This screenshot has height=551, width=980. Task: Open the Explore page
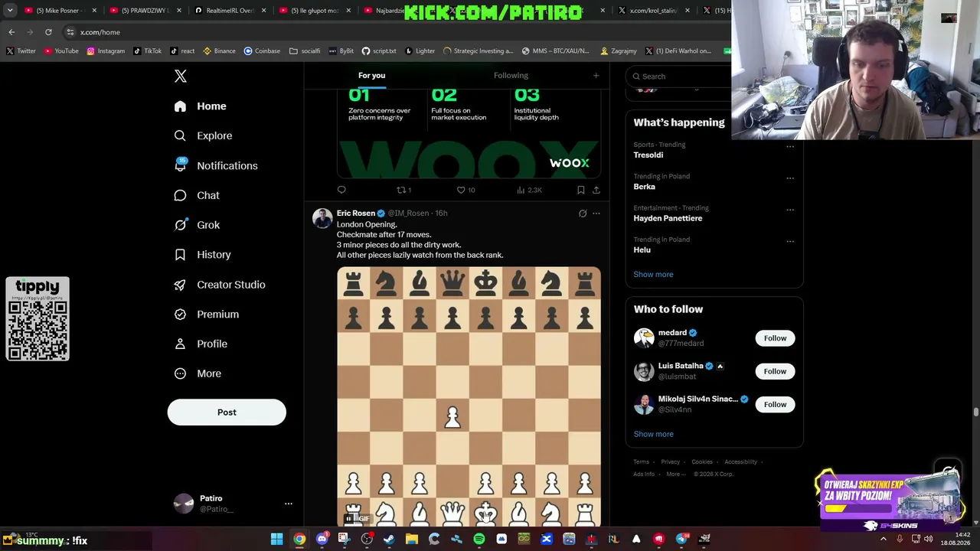point(203,135)
